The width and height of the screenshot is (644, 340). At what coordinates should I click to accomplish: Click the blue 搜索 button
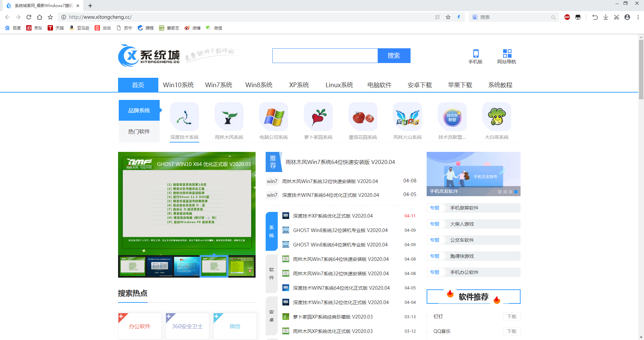(x=394, y=56)
